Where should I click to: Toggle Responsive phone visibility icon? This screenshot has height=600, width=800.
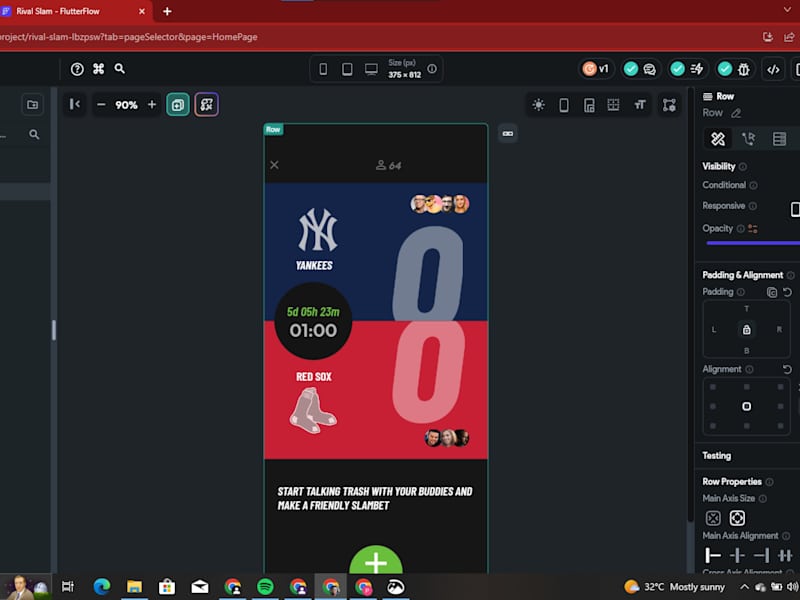(795, 209)
